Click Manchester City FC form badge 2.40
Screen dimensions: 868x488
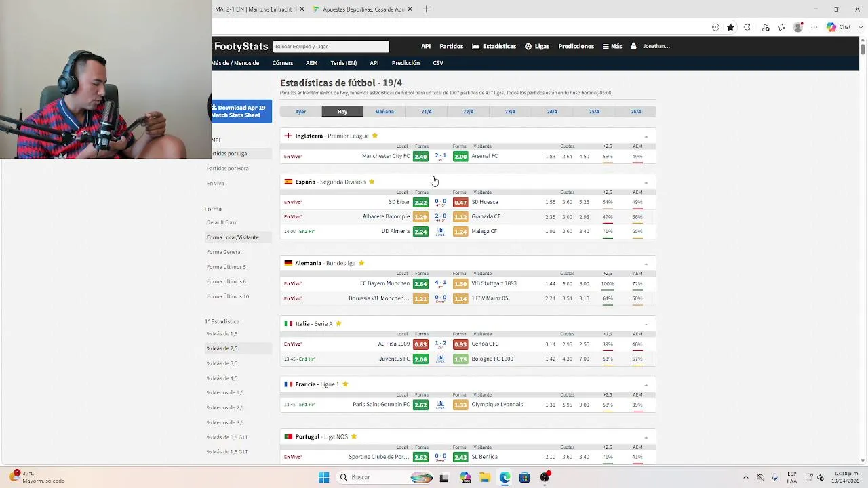coord(420,157)
